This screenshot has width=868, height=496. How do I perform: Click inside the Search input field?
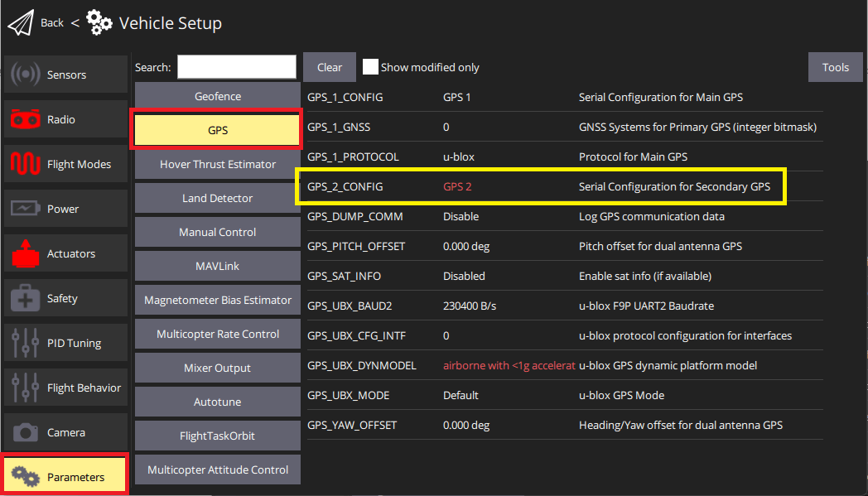tap(236, 66)
